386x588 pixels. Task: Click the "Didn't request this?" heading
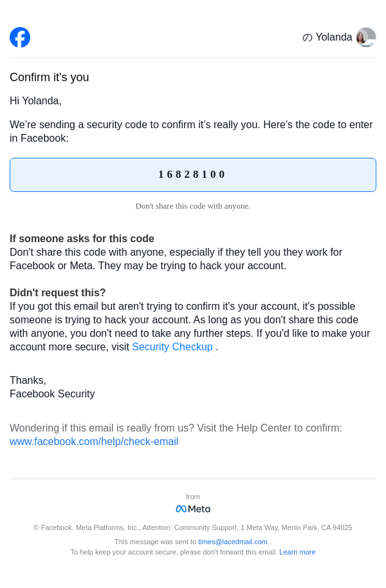tap(58, 293)
